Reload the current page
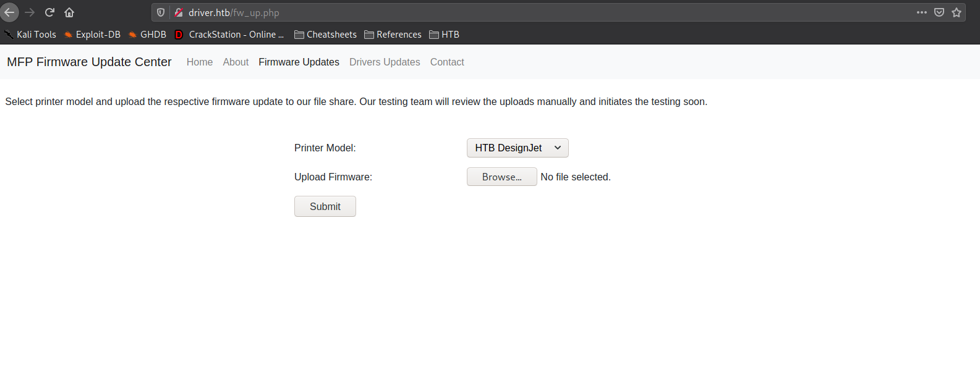 point(49,12)
